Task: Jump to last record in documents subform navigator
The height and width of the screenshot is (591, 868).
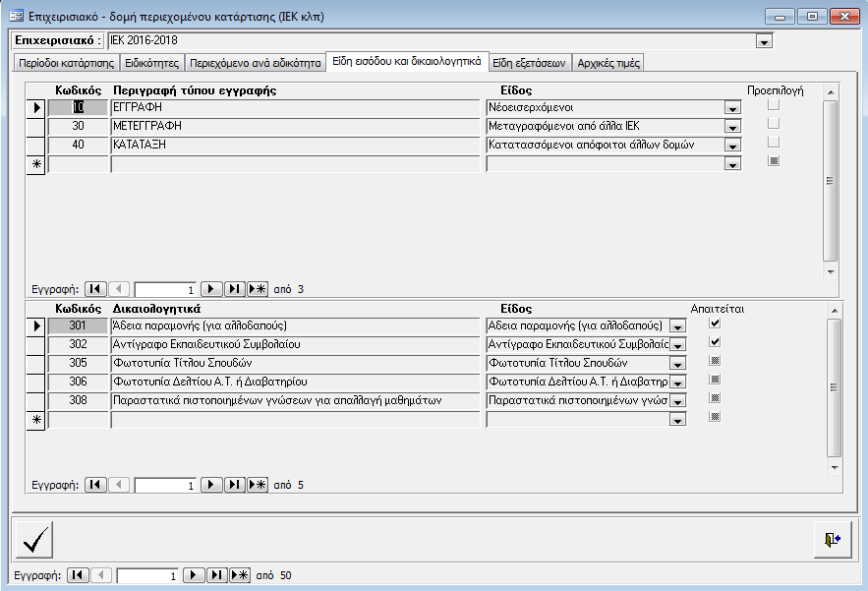Action: pyautogui.click(x=234, y=485)
